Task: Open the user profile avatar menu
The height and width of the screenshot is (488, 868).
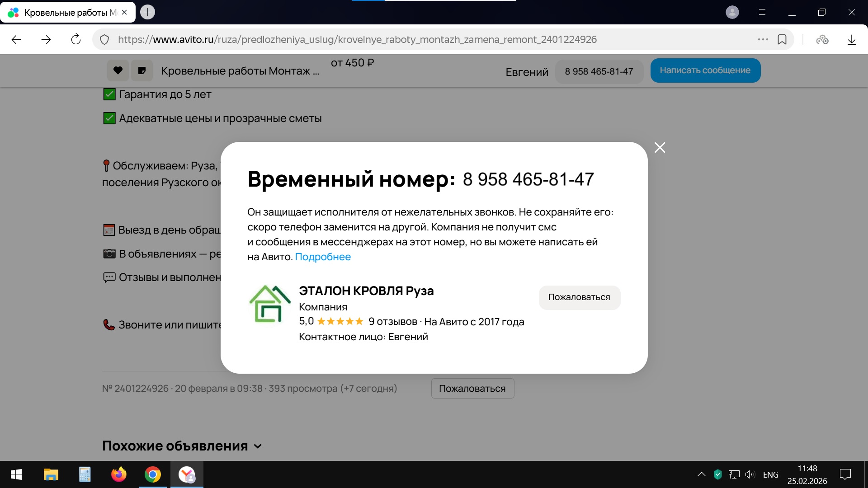Action: pos(732,12)
